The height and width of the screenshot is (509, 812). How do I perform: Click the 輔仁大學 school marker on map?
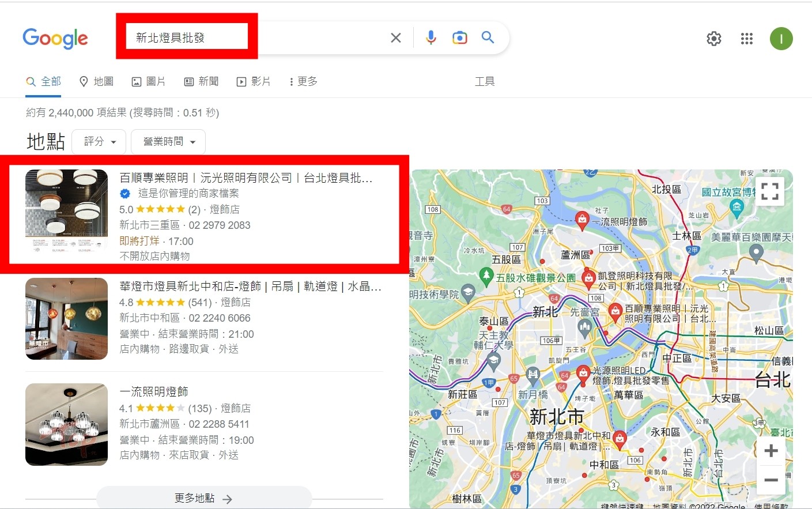(x=493, y=360)
